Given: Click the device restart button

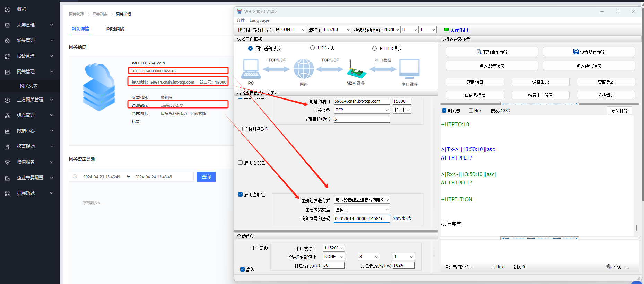Looking at the screenshot, I should 540,82.
